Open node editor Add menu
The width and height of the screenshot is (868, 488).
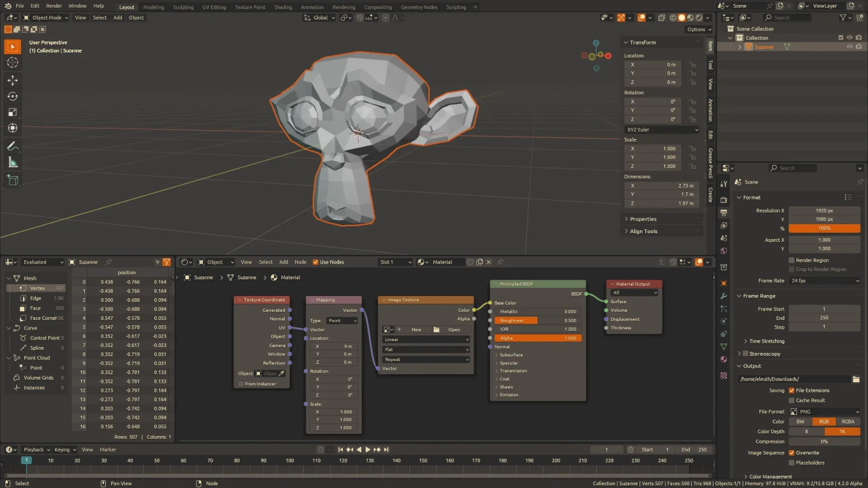(284, 262)
